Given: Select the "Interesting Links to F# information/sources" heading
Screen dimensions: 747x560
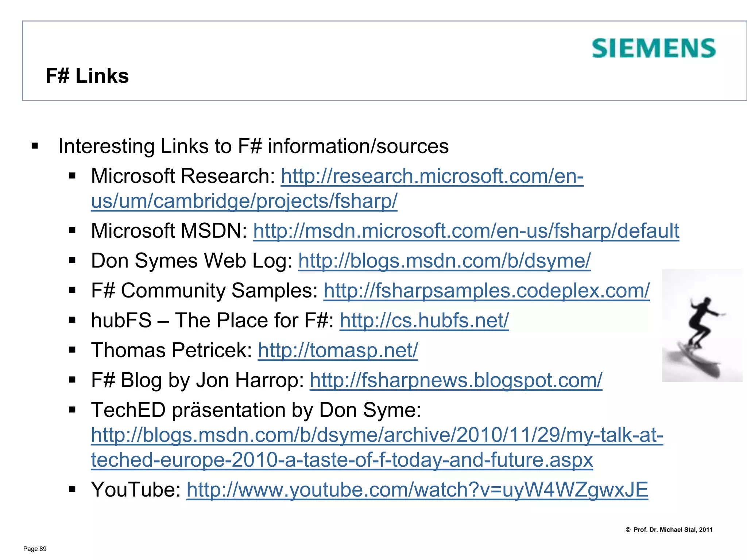Looking at the screenshot, I should (253, 147).
